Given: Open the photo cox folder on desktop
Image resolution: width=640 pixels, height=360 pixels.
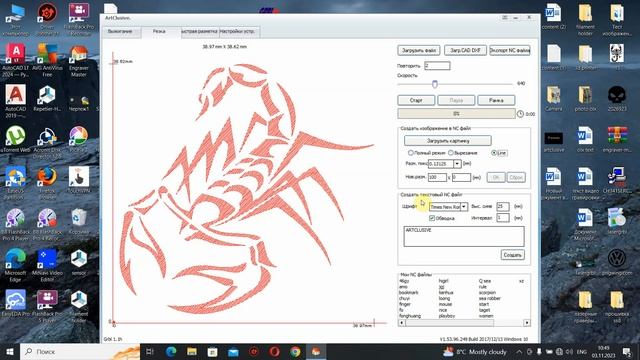Looking at the screenshot, I should pyautogui.click(x=585, y=99).
